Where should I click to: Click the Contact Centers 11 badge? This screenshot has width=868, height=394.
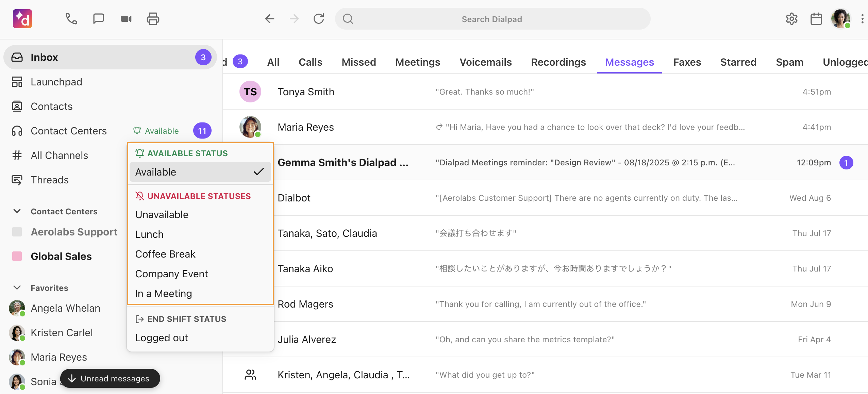[202, 131]
